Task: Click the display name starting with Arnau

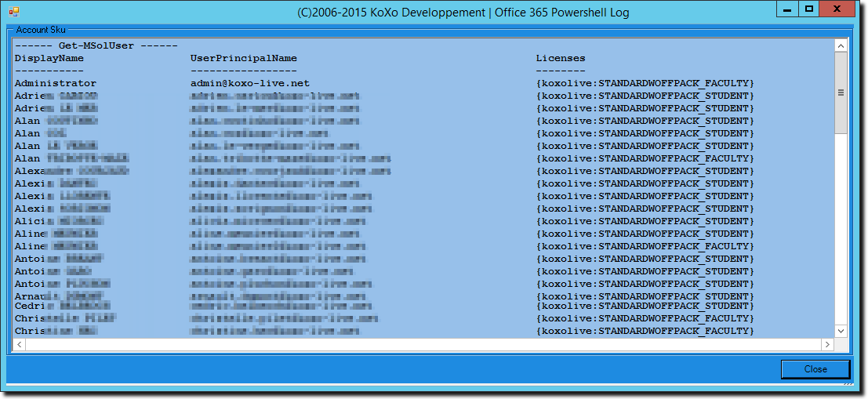Action: (60, 296)
